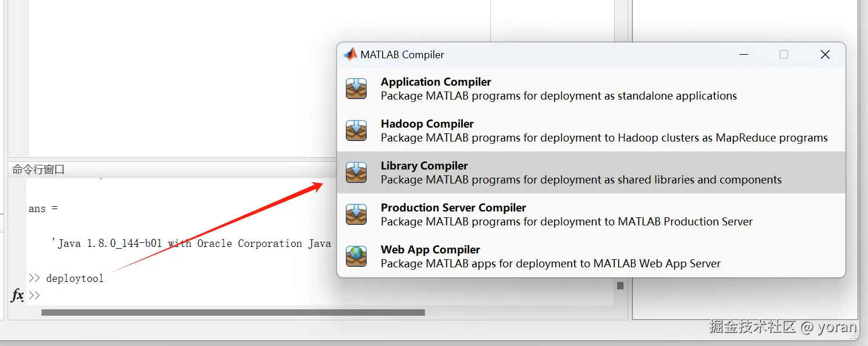Click the Web App Compiler globe icon

pyautogui.click(x=356, y=256)
